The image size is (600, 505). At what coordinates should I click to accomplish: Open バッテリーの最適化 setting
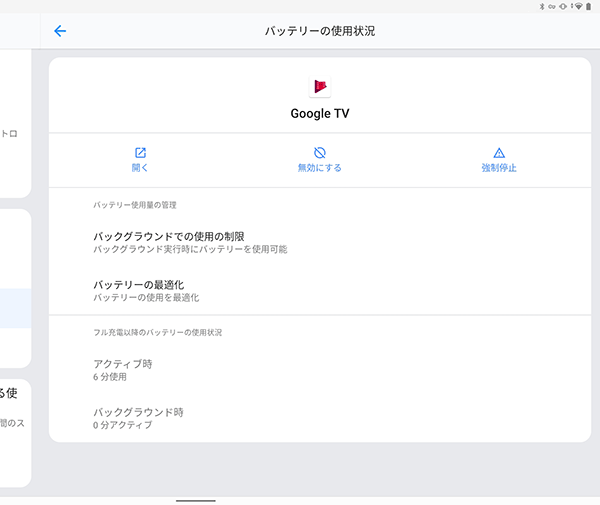[x=320, y=291]
